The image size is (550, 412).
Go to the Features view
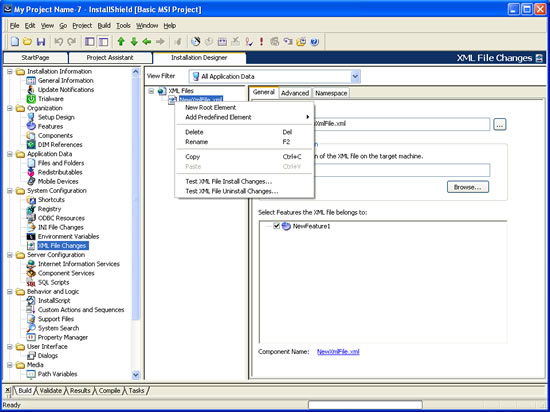[51, 126]
